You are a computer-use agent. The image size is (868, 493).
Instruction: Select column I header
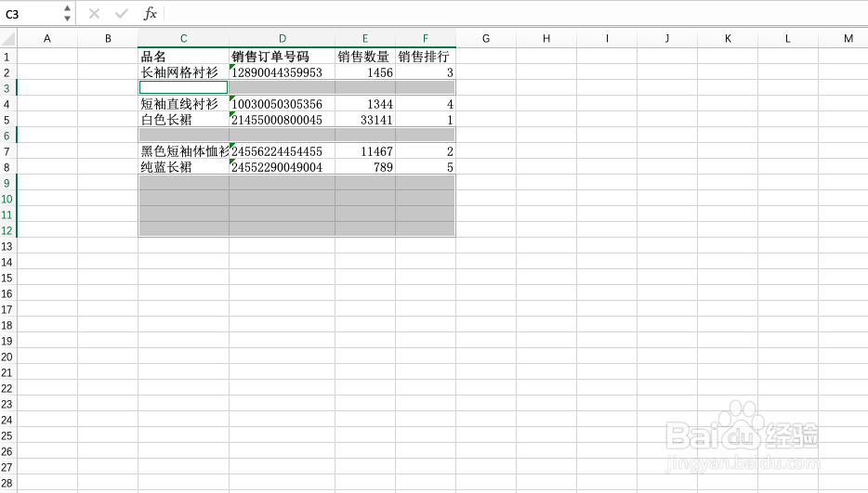[607, 39]
